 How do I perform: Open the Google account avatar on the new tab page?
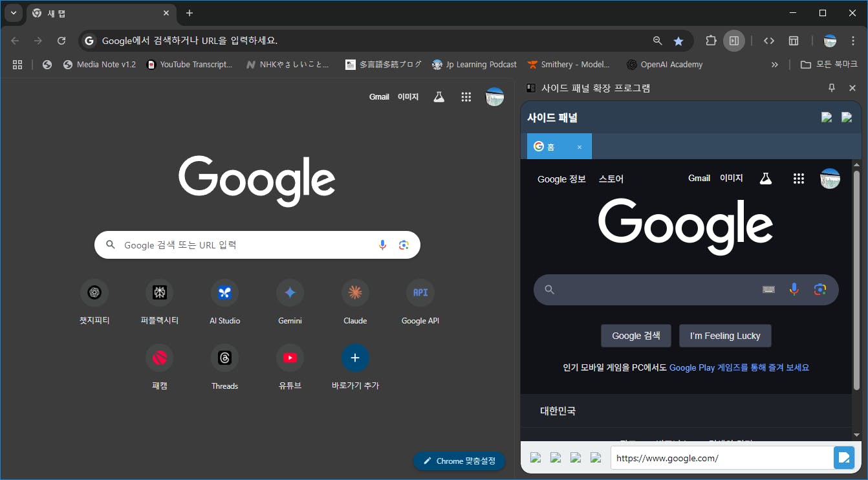495,97
